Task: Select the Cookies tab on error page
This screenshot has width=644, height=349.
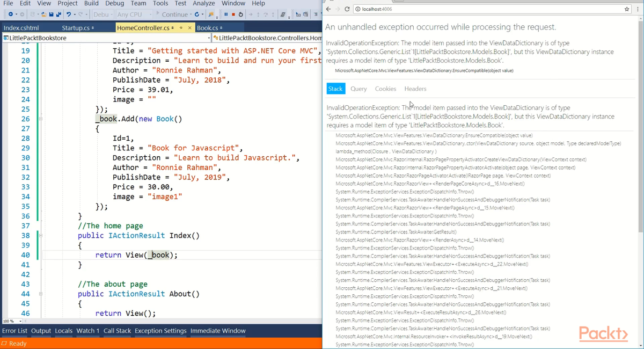Action: (x=385, y=89)
